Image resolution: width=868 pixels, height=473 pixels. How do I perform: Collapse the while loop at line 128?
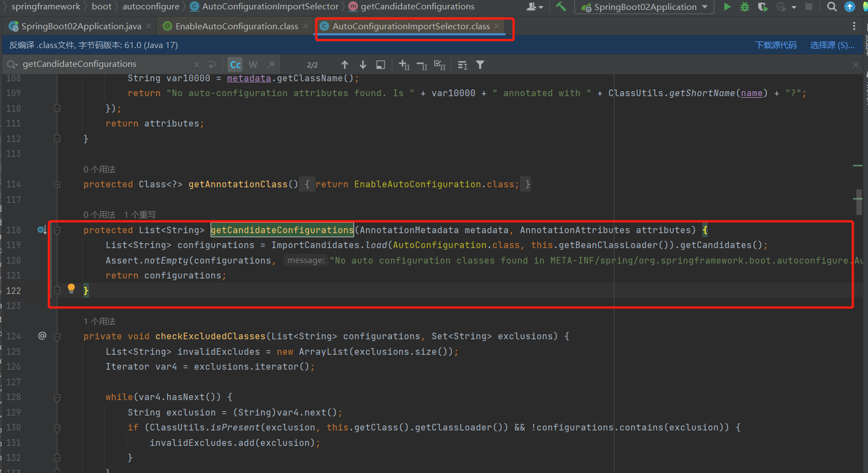point(57,397)
